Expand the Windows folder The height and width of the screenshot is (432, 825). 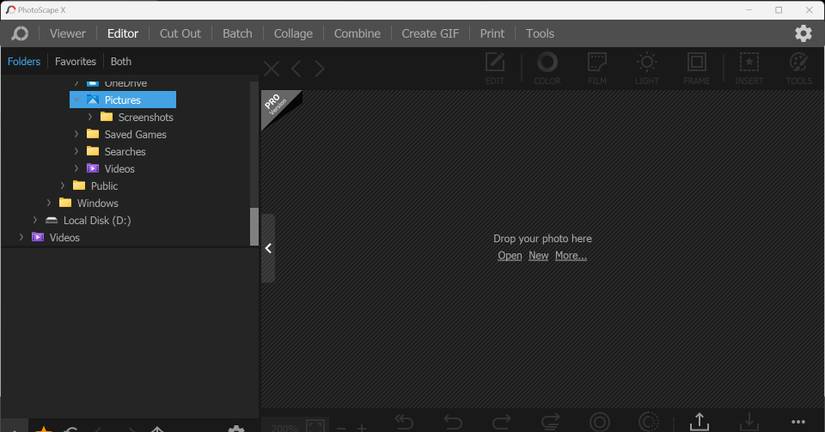point(49,203)
